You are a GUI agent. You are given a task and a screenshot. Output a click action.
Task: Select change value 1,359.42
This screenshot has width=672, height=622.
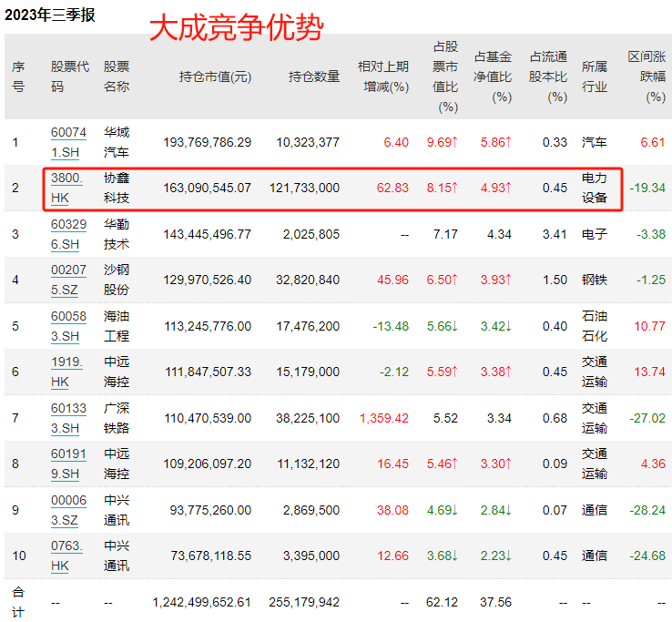pos(384,418)
